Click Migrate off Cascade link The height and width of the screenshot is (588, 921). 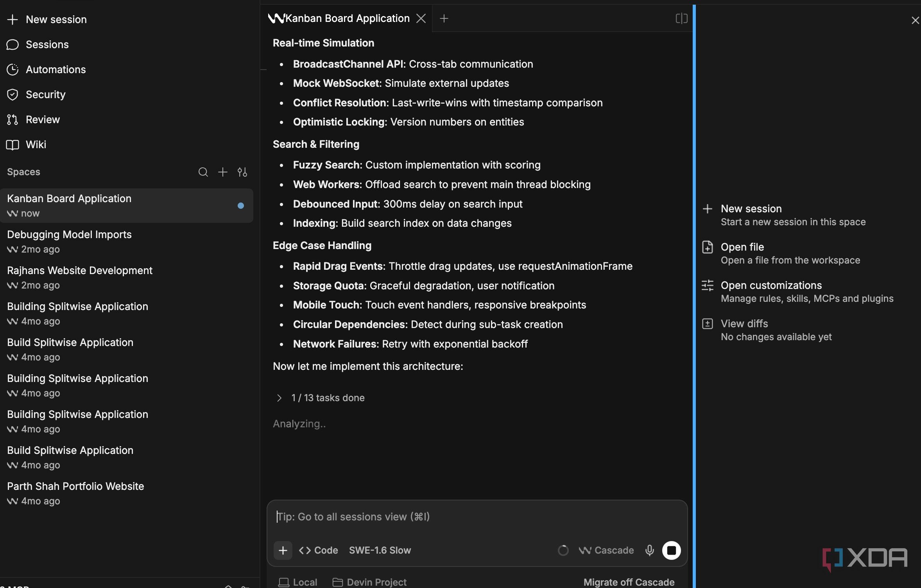point(629,582)
